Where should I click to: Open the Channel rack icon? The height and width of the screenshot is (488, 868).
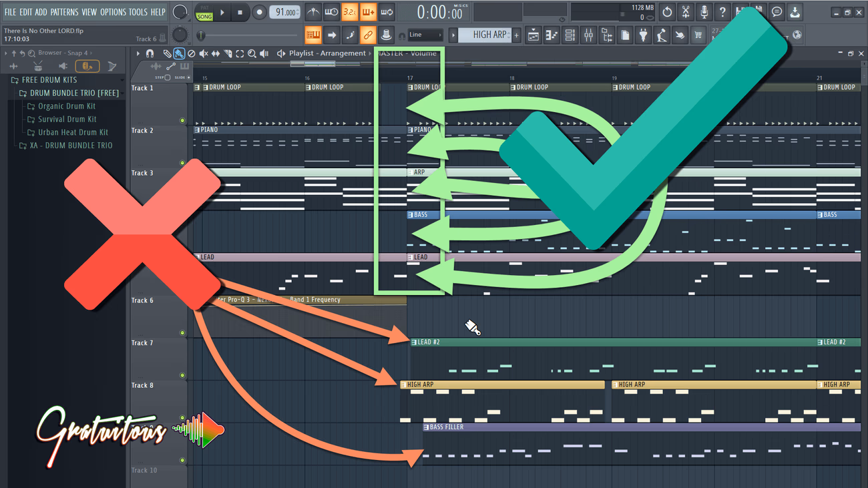click(570, 35)
